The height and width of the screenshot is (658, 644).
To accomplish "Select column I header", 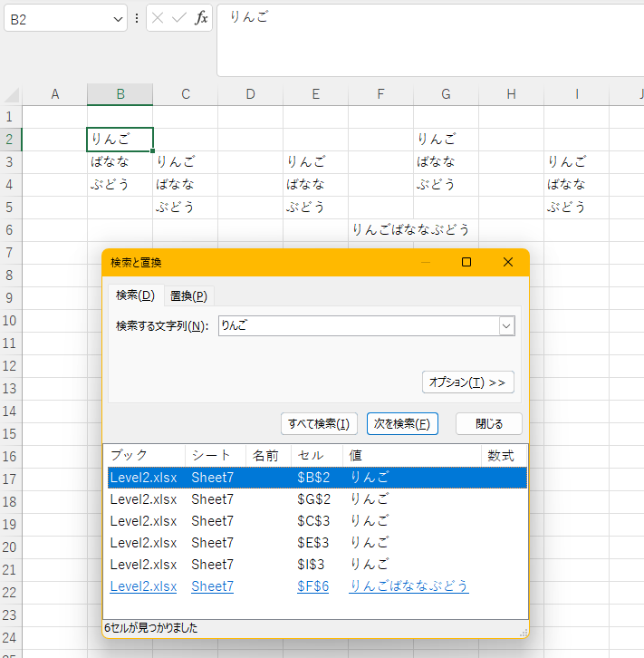I will pos(576,94).
